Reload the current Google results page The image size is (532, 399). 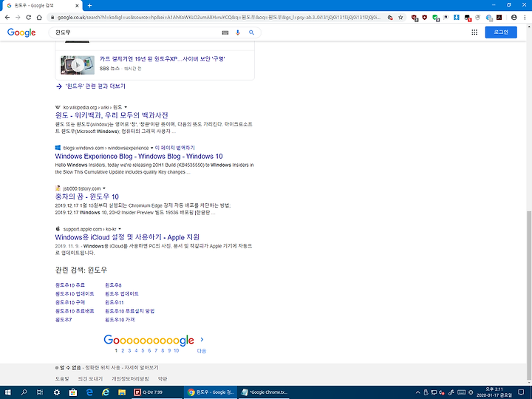pyautogui.click(x=29, y=17)
